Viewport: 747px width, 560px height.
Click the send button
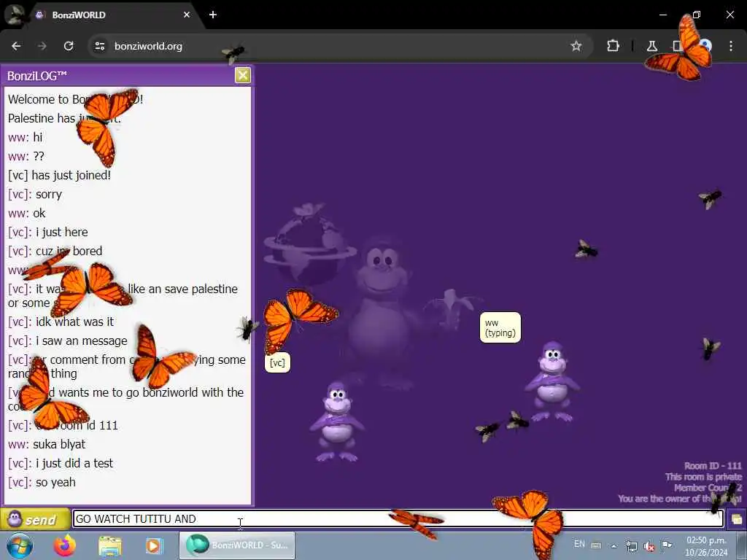(x=35, y=519)
